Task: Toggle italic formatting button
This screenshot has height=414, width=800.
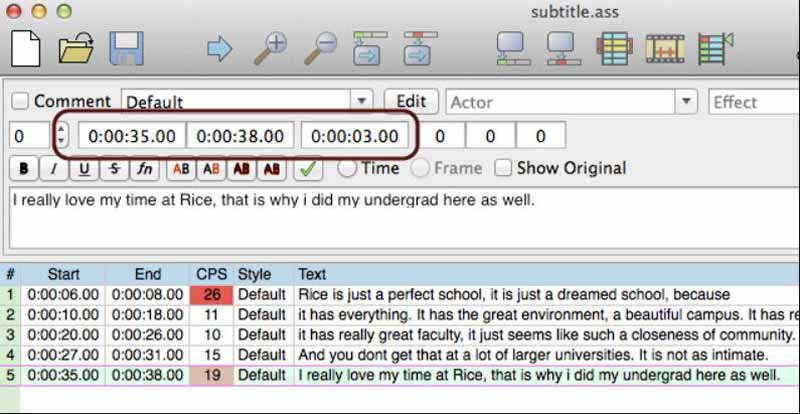Action: (54, 169)
